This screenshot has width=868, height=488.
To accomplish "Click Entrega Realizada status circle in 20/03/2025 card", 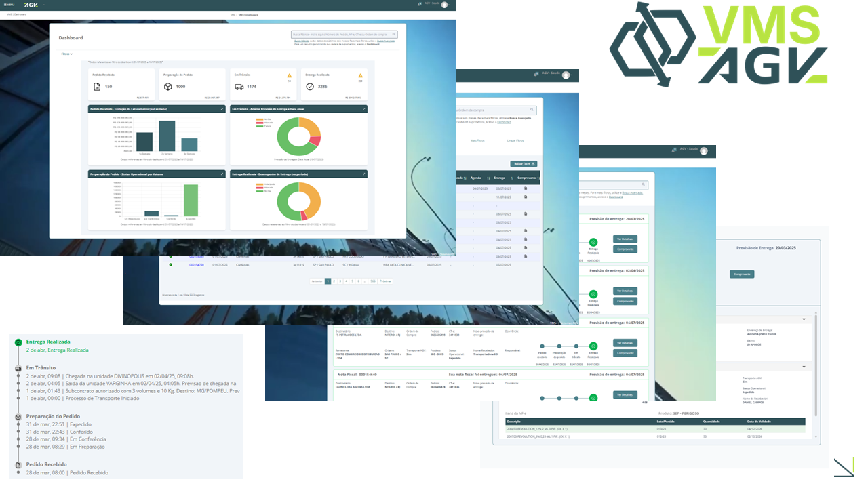I will click(593, 242).
